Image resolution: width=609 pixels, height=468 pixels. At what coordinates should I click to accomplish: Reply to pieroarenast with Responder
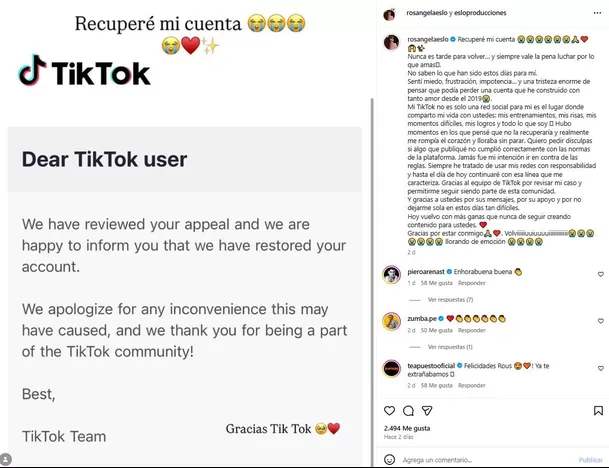[472, 283]
